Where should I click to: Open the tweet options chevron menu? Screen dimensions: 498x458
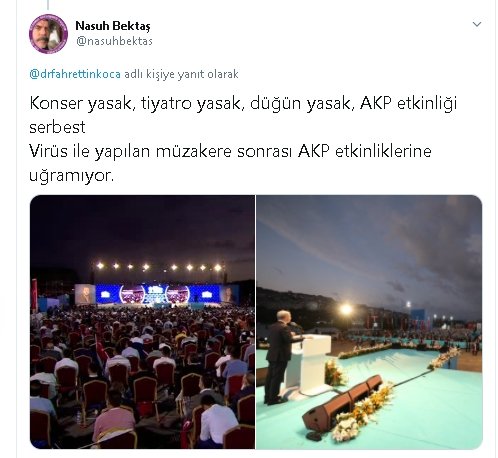click(x=477, y=24)
